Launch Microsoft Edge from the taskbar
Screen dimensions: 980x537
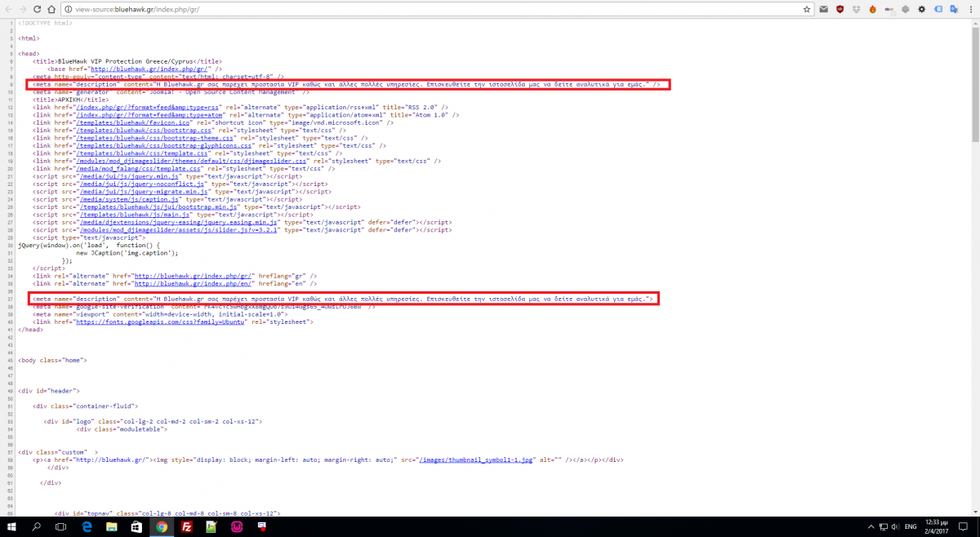pos(86,527)
